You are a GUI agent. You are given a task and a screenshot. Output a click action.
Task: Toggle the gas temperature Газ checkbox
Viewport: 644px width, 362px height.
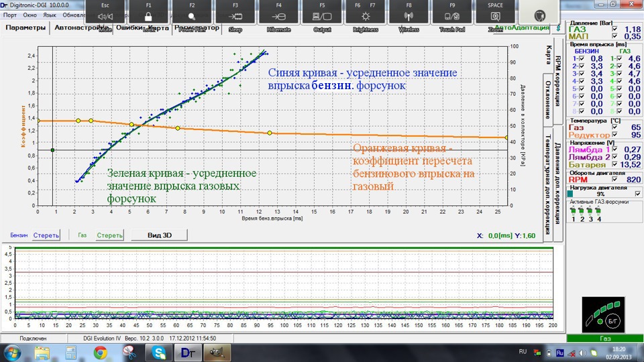(615, 127)
